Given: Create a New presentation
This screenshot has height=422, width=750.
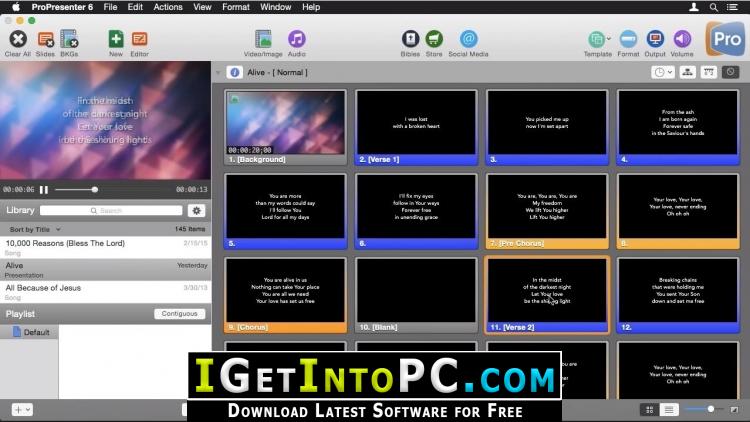Looking at the screenshot, I should pos(116,39).
